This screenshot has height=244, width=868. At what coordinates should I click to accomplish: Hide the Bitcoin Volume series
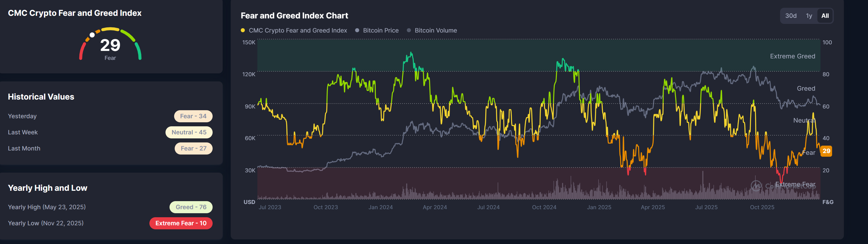(x=435, y=30)
